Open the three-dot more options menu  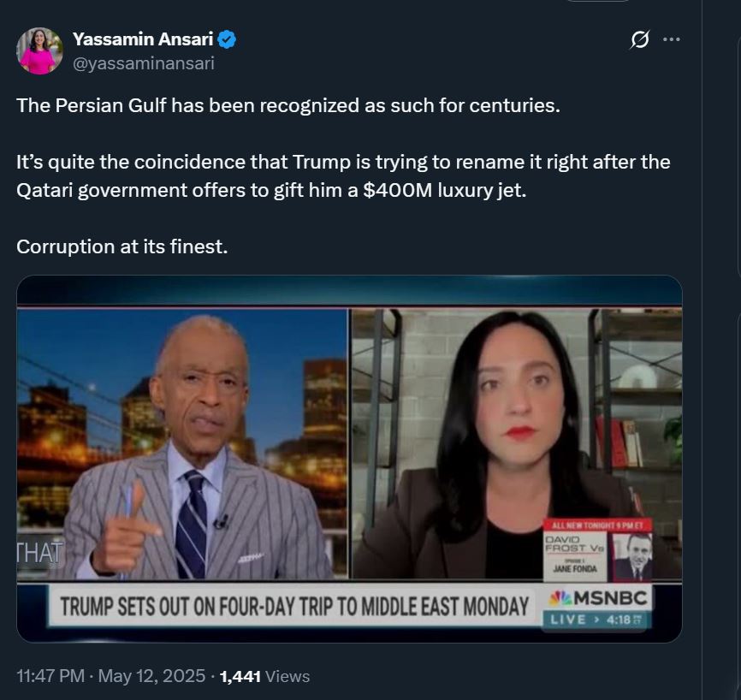[x=672, y=39]
